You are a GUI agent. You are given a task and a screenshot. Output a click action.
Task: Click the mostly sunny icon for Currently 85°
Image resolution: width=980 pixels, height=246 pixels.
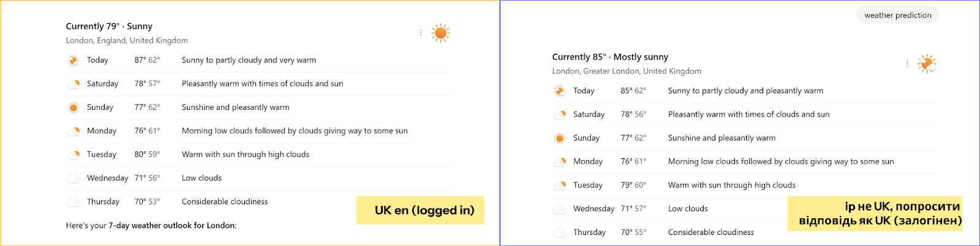927,63
